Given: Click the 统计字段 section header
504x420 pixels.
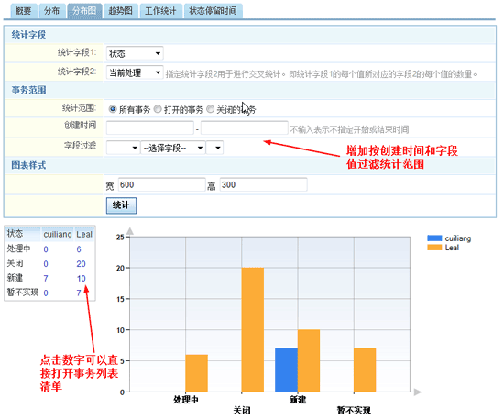Looking at the screenshot, I should 28,35.
